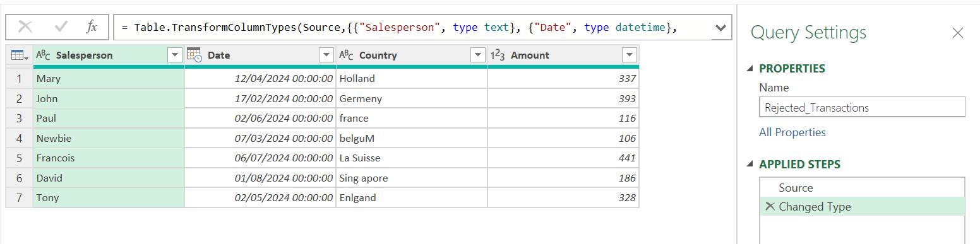Click the date cell 01/08/2024 00:00:00
This screenshot has height=244, width=980.
coord(260,178)
